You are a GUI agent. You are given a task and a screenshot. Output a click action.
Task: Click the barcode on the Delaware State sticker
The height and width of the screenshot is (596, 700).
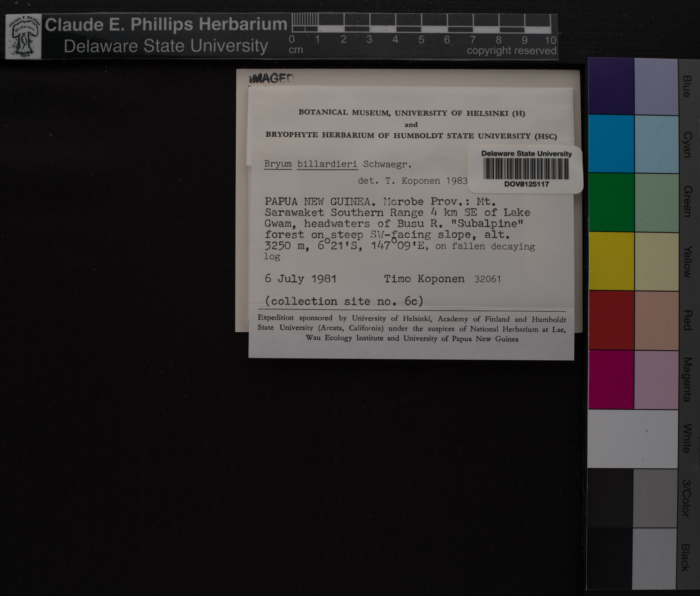526,169
